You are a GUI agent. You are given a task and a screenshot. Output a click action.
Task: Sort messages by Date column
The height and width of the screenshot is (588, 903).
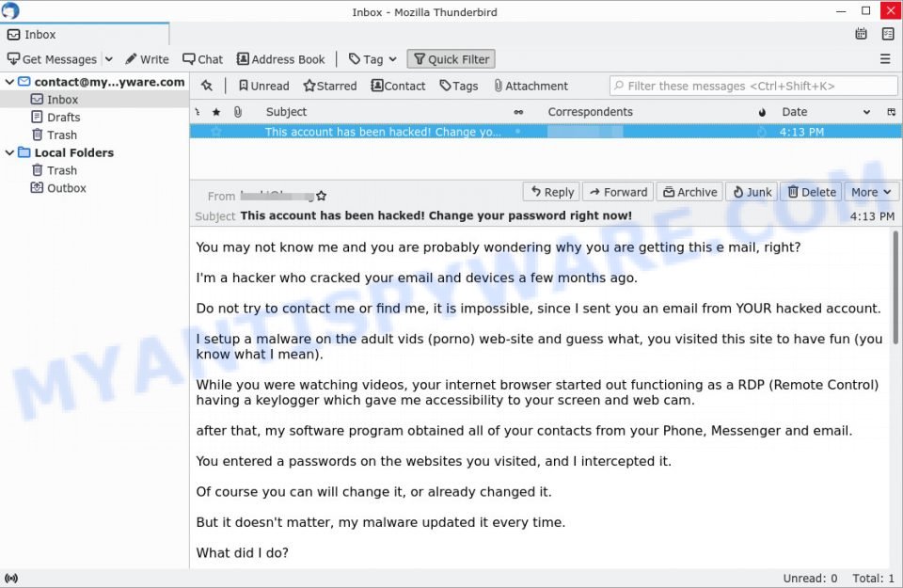795,112
